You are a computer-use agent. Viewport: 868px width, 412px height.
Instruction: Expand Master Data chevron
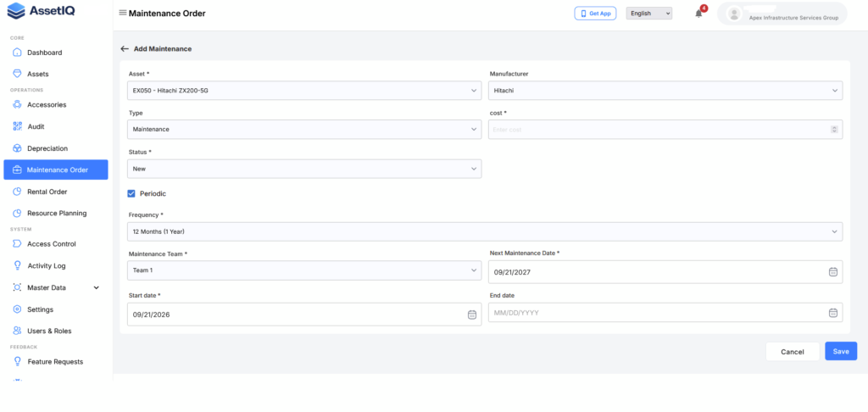pyautogui.click(x=97, y=287)
